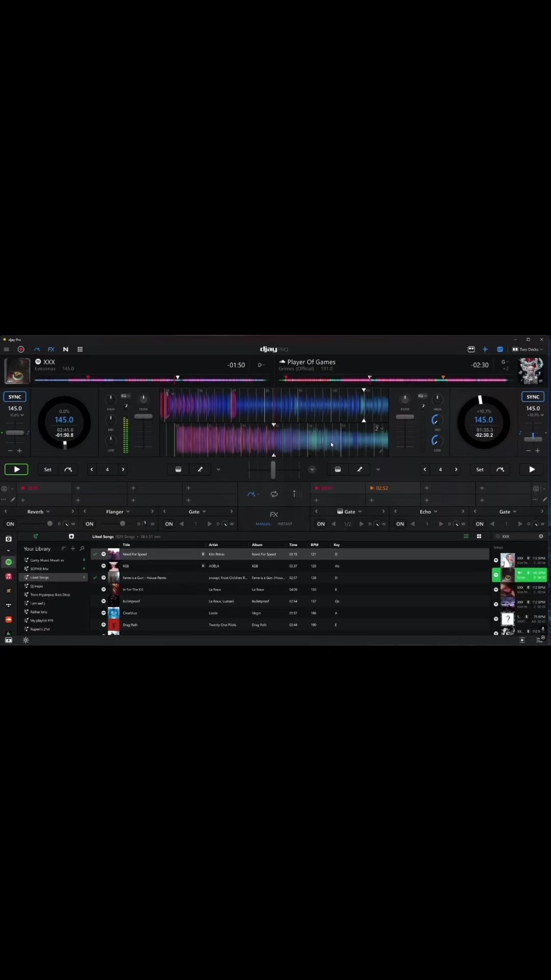Turn on the Reverb effect

pos(10,524)
